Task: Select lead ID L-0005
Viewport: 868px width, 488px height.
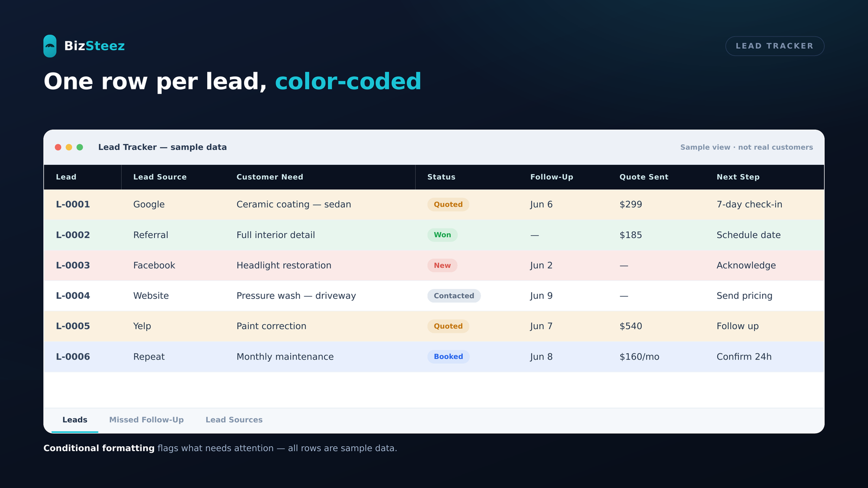Action: pos(73,326)
